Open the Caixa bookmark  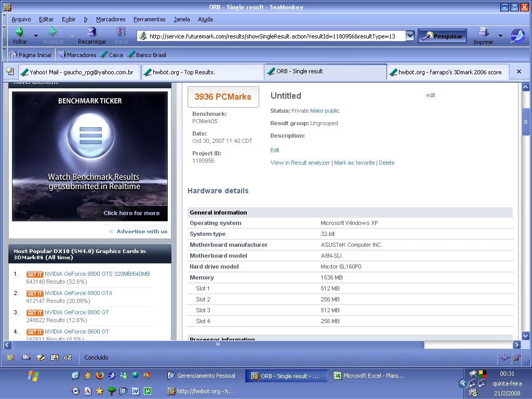coord(112,55)
